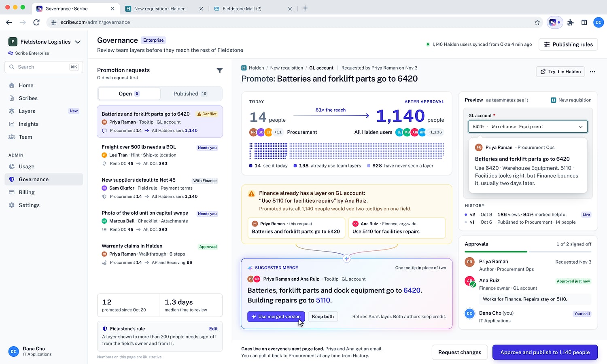
Task: Select the Freight over 500 lb request
Action: click(160, 155)
